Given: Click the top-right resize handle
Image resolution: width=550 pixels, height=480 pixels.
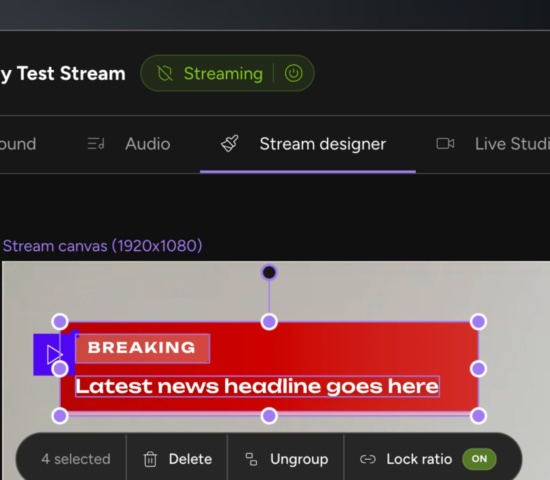Looking at the screenshot, I should [478, 321].
